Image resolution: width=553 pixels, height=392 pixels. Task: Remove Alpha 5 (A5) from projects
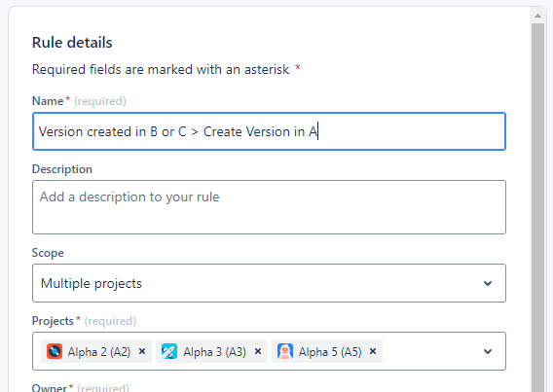pyautogui.click(x=373, y=351)
